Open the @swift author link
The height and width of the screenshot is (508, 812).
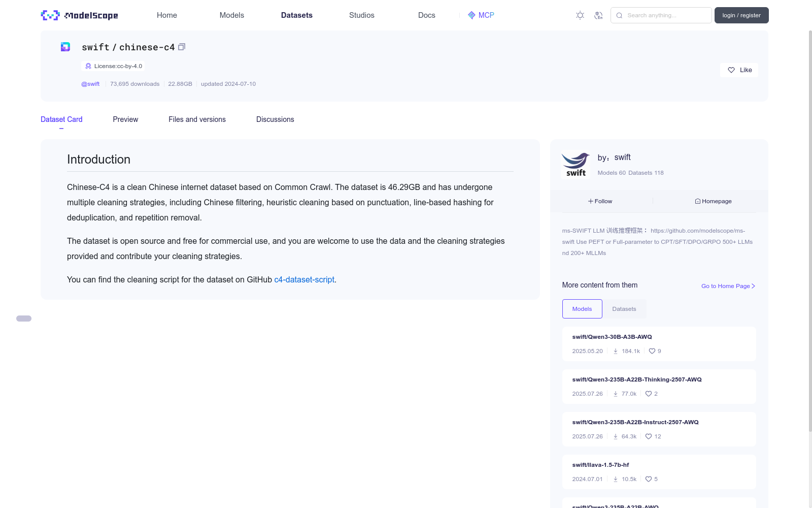click(x=90, y=84)
